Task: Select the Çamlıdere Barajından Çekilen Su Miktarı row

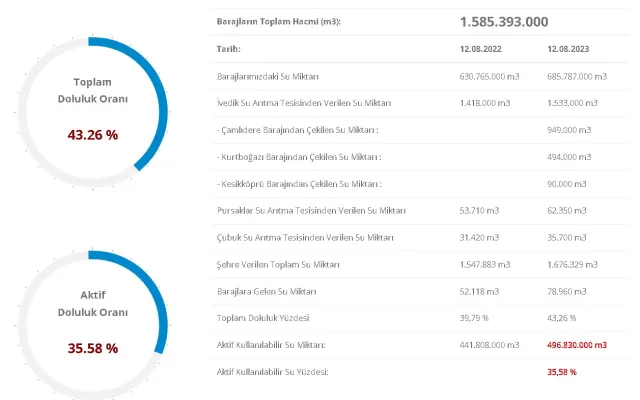Action: pos(298,130)
